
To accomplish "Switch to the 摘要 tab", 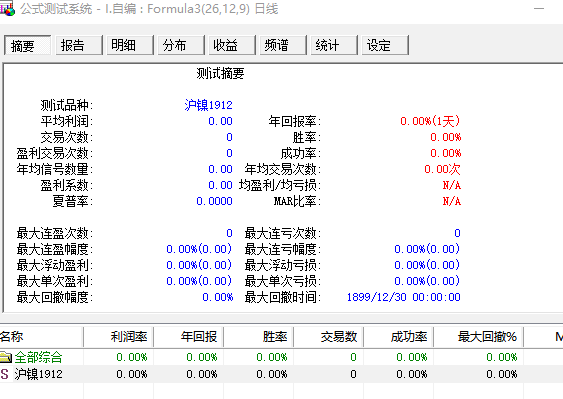I will [x=27, y=45].
